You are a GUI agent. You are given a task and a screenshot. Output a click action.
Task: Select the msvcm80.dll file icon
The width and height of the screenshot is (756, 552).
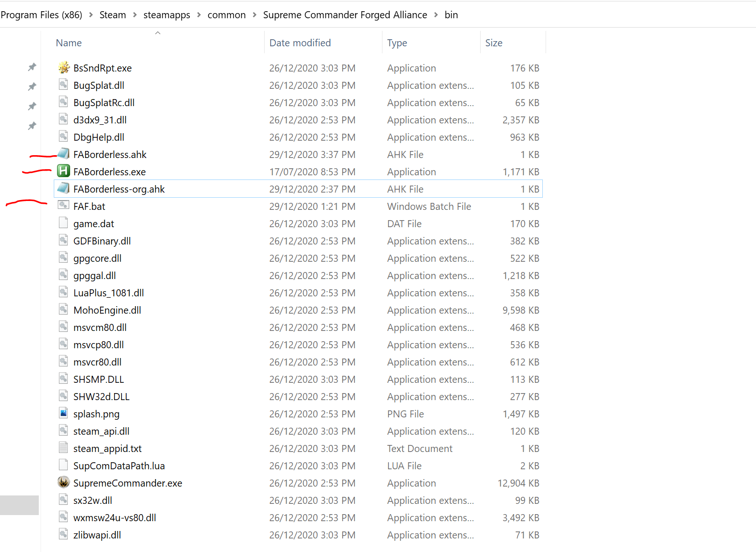click(x=64, y=327)
